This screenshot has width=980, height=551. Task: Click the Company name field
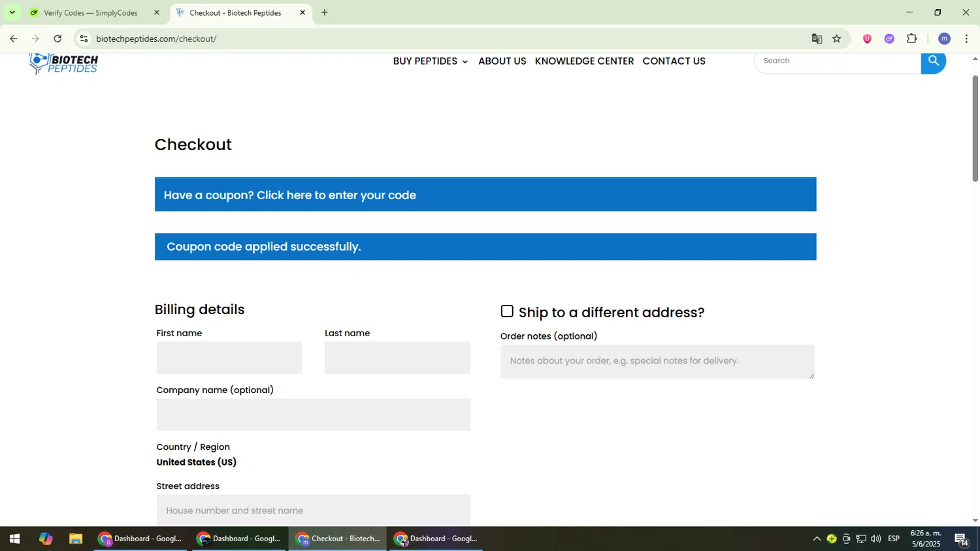point(314,415)
